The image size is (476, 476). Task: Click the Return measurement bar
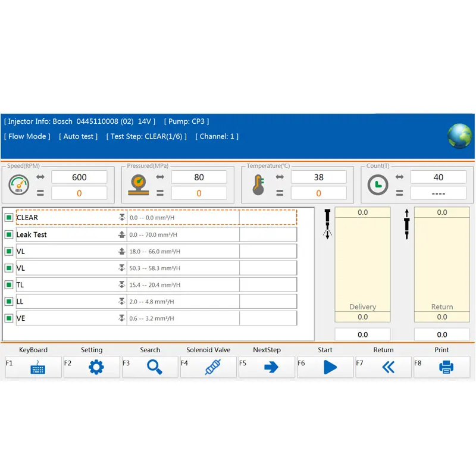[x=441, y=264]
